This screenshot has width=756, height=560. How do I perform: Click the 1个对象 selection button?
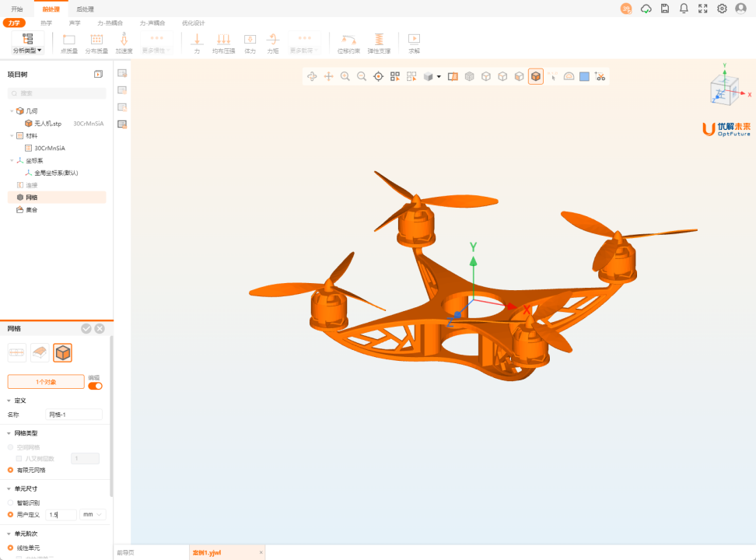[x=46, y=382]
